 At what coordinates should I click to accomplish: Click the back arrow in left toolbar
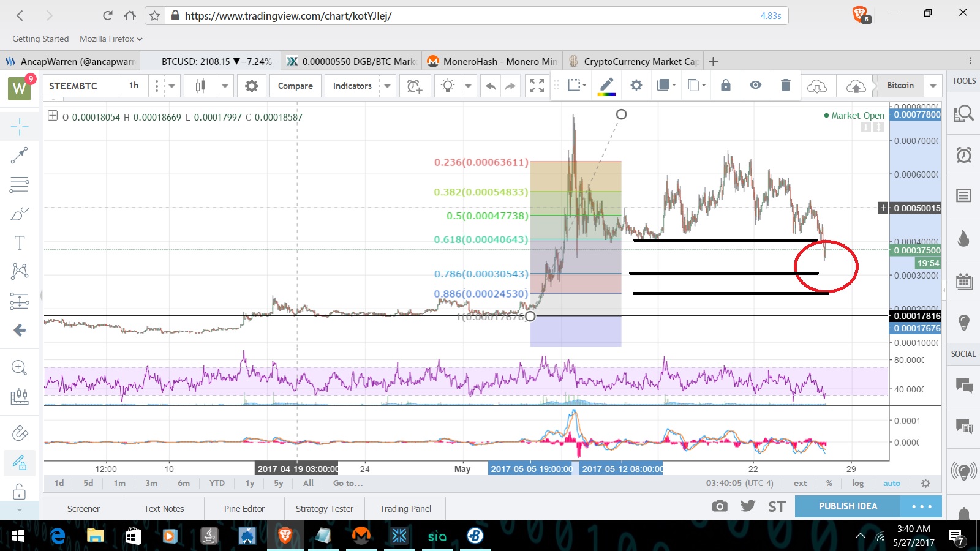click(20, 331)
